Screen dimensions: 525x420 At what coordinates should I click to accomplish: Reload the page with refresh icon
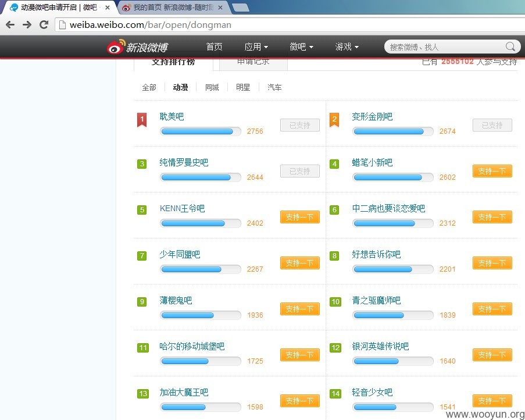(44, 25)
